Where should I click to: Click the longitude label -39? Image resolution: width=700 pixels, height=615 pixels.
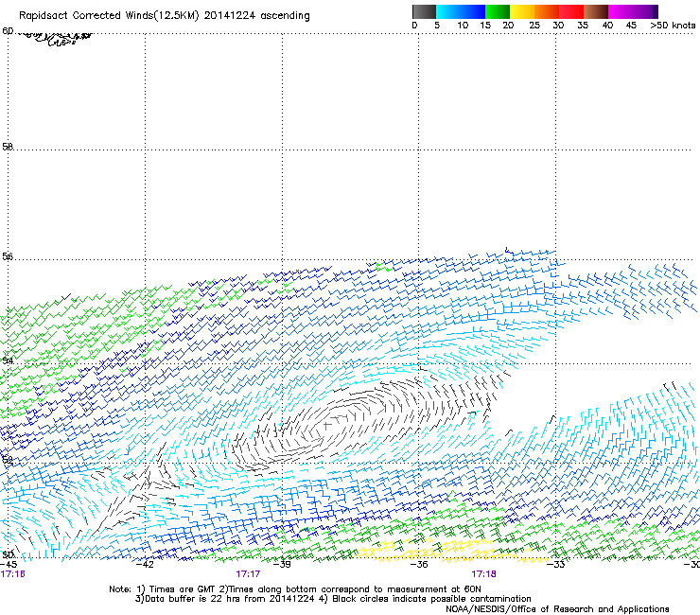282,564
